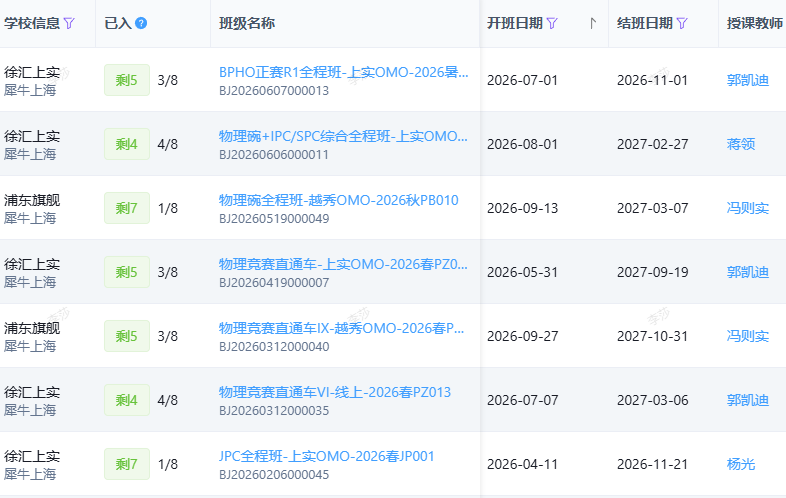Click start date 2026-09-27
The height and width of the screenshot is (498, 786).
[x=522, y=336]
